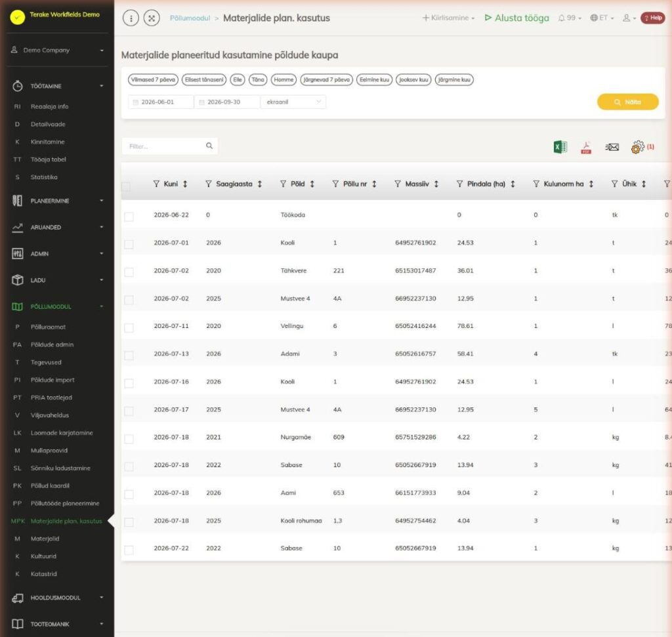Screen dimensions: 672x637
Task: Open the ET language dropdown
Action: tap(602, 18)
